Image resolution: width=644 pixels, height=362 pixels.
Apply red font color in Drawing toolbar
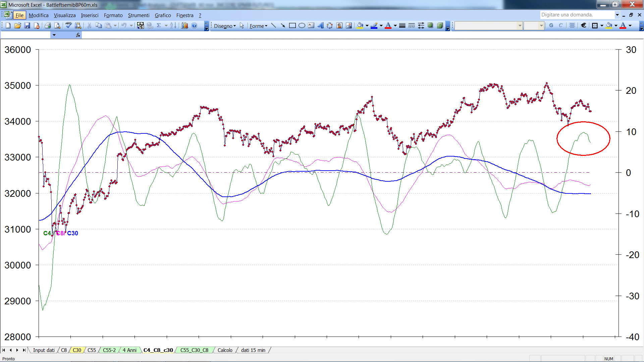pyautogui.click(x=388, y=25)
